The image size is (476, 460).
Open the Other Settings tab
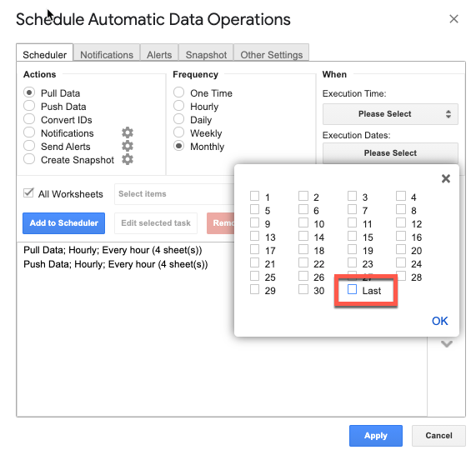272,54
